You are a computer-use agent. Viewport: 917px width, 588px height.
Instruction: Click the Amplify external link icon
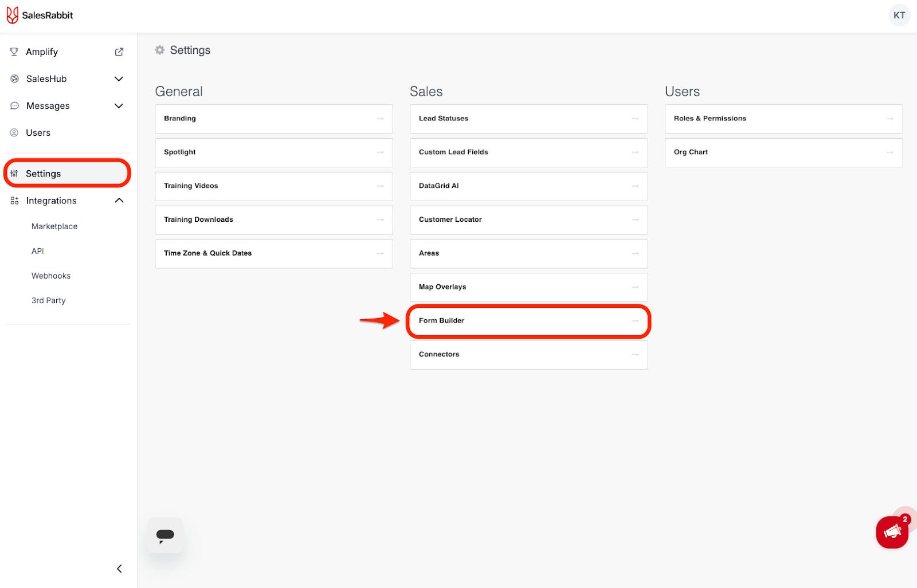(119, 52)
